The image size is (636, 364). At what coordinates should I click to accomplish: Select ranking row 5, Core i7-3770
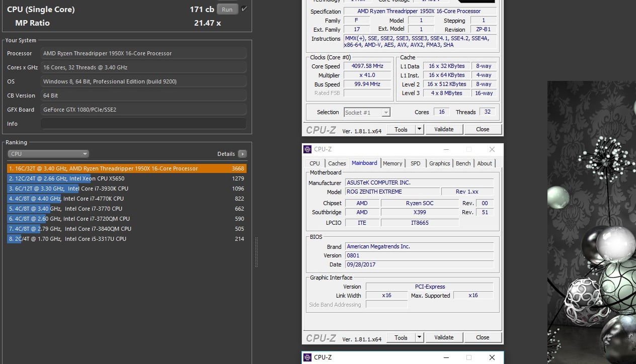[127, 209]
